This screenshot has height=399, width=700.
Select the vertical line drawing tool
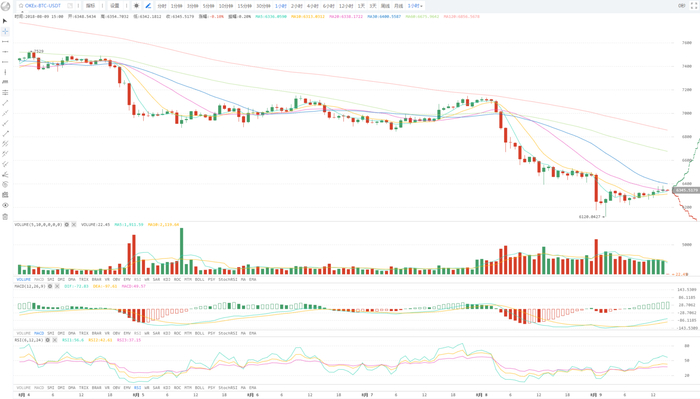pyautogui.click(x=5, y=72)
